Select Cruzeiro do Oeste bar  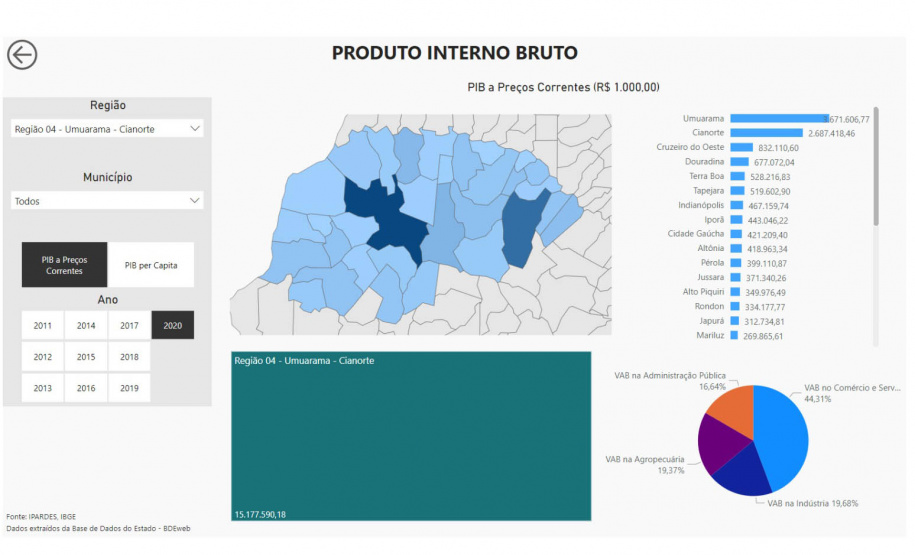pyautogui.click(x=740, y=147)
